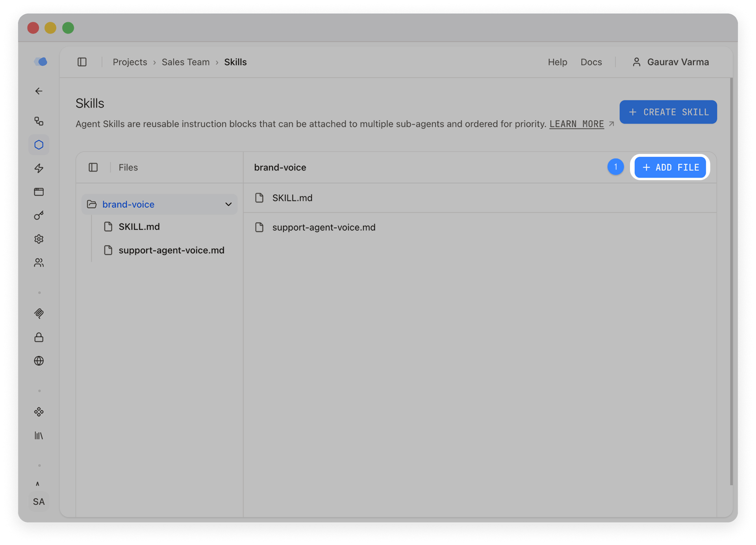Image resolution: width=756 pixels, height=545 pixels.
Task: Click the Create Skill button
Action: 668,112
